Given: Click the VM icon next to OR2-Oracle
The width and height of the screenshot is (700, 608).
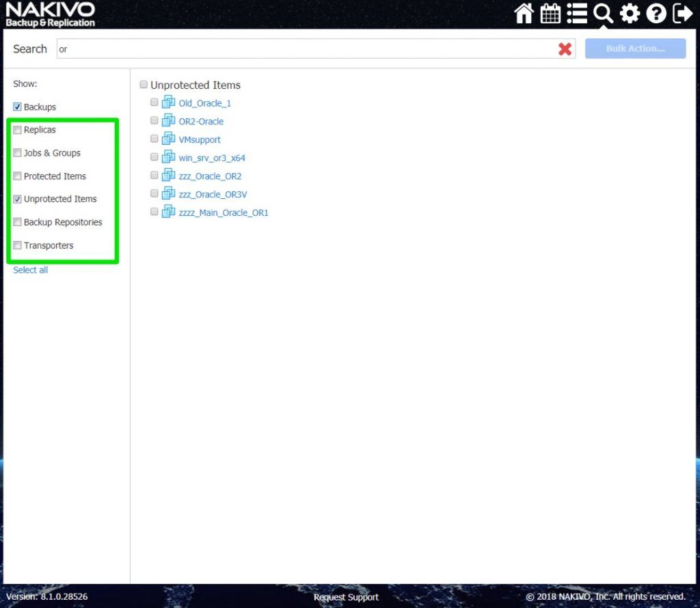Looking at the screenshot, I should click(168, 120).
